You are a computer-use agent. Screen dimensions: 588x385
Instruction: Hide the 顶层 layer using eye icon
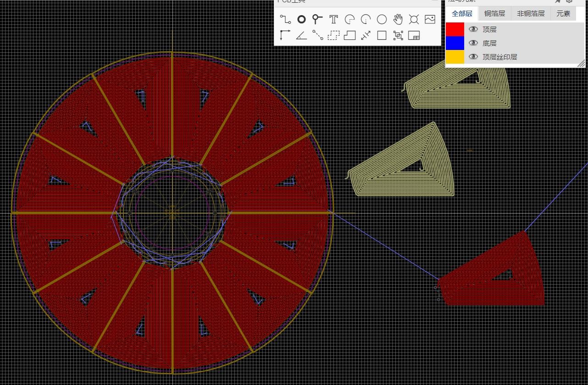(x=473, y=29)
